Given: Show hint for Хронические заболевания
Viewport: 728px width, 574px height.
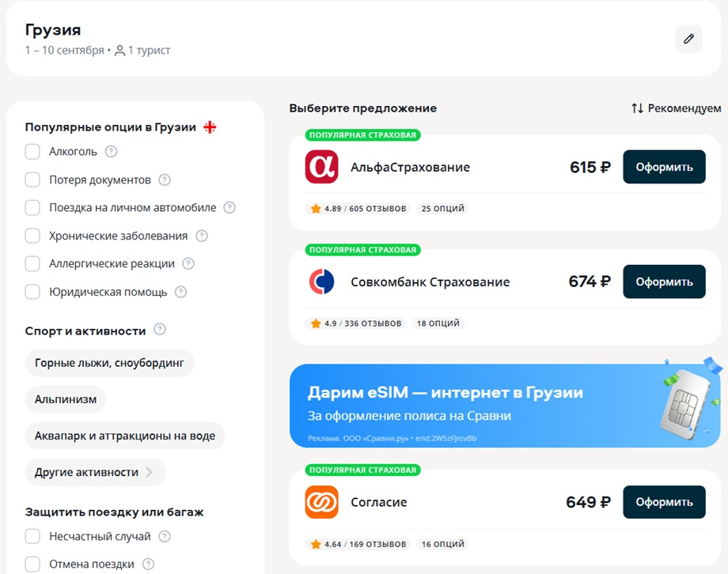Looking at the screenshot, I should pyautogui.click(x=202, y=236).
